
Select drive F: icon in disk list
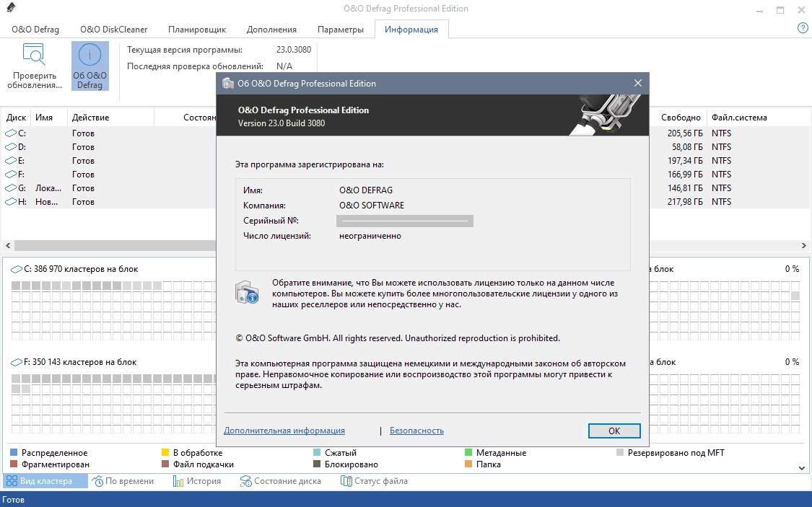tap(11, 175)
